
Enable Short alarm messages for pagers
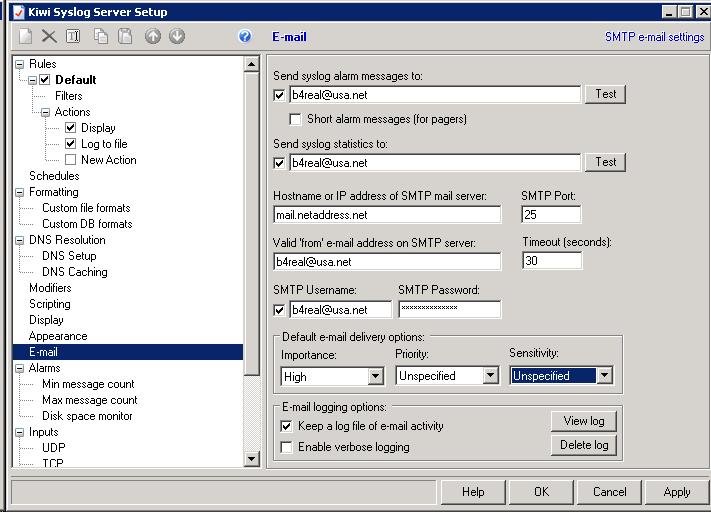tap(295, 119)
